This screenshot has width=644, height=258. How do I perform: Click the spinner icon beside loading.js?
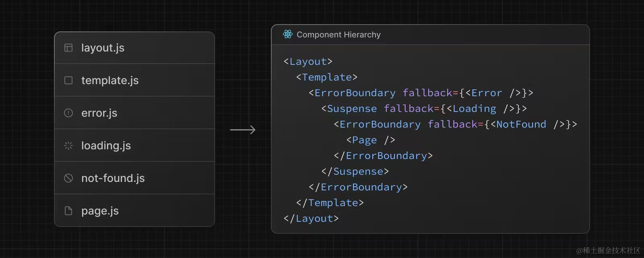click(x=68, y=146)
